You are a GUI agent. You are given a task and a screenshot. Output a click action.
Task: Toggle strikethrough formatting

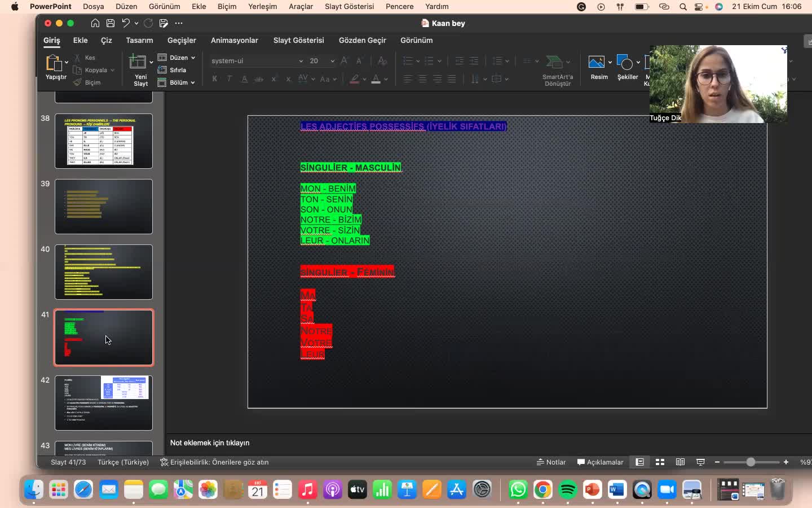pyautogui.click(x=259, y=79)
